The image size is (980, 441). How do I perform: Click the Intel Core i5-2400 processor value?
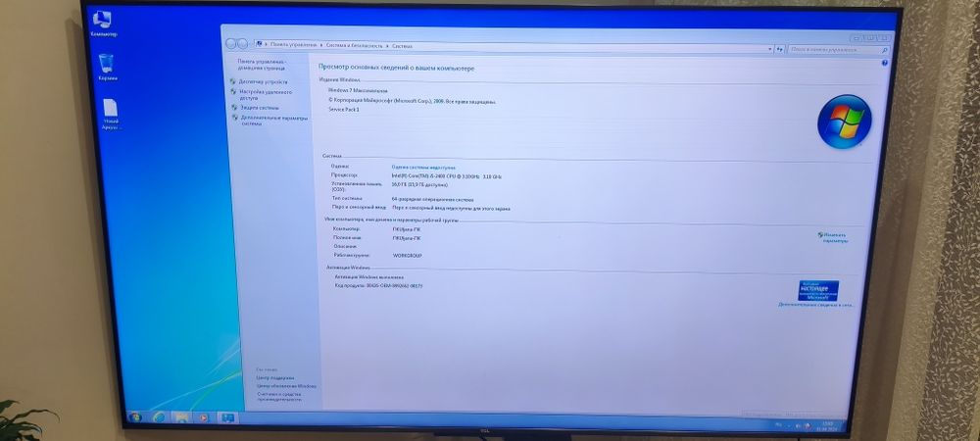click(446, 176)
